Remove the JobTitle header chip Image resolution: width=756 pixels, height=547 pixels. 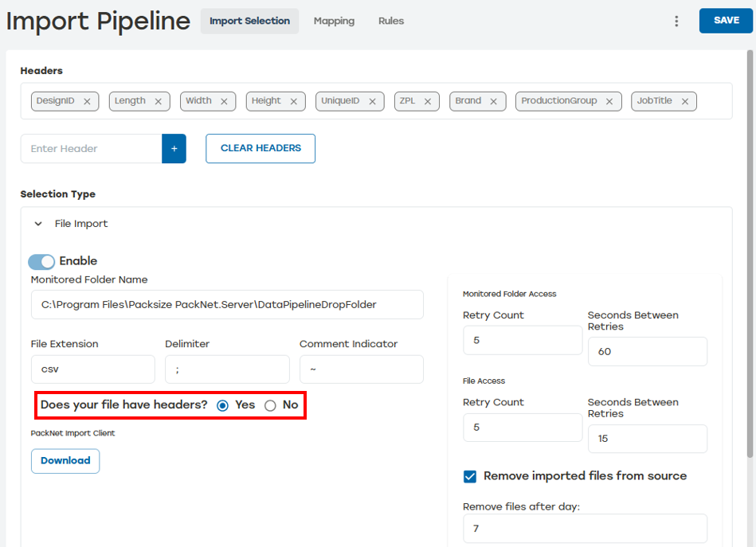(684, 102)
